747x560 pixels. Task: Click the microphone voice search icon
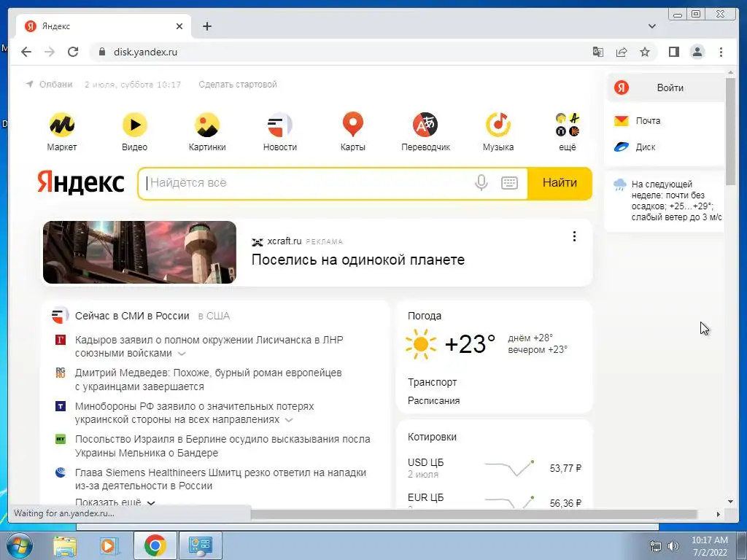coord(481,182)
